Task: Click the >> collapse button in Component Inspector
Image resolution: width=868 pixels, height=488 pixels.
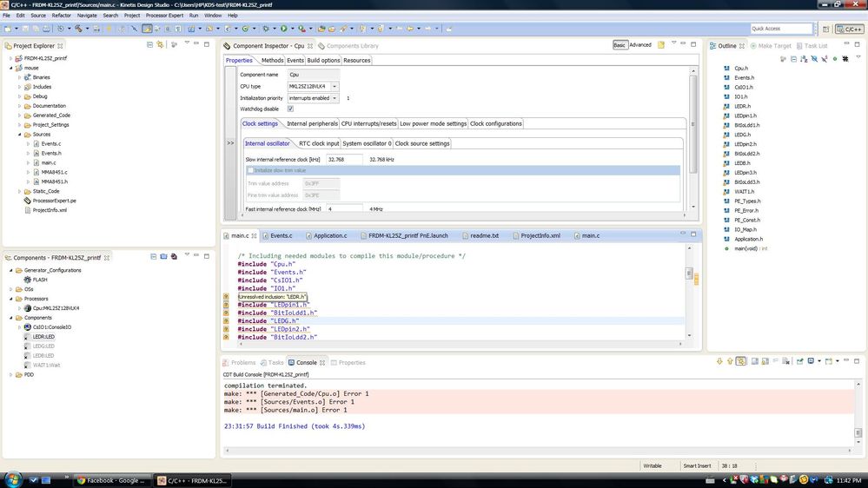Action: pos(230,143)
